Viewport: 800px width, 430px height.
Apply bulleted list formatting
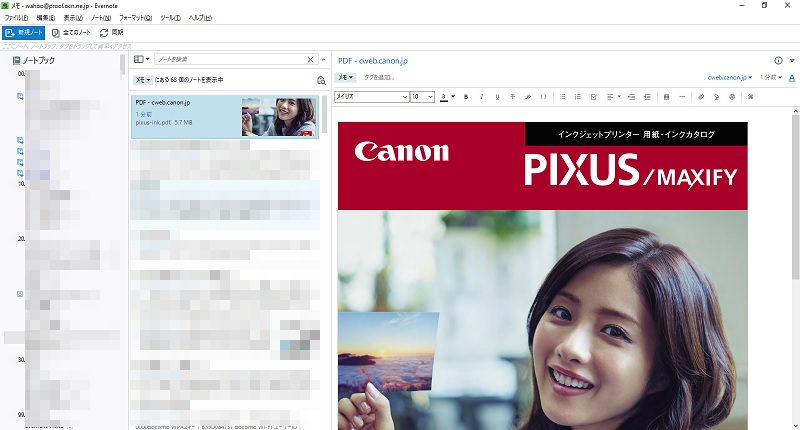(563, 97)
